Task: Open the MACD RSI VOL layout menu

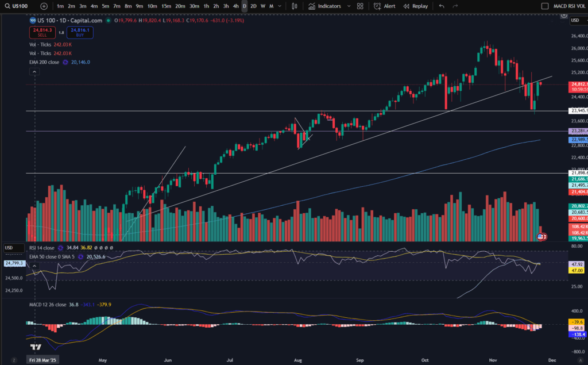Action: coord(569,6)
